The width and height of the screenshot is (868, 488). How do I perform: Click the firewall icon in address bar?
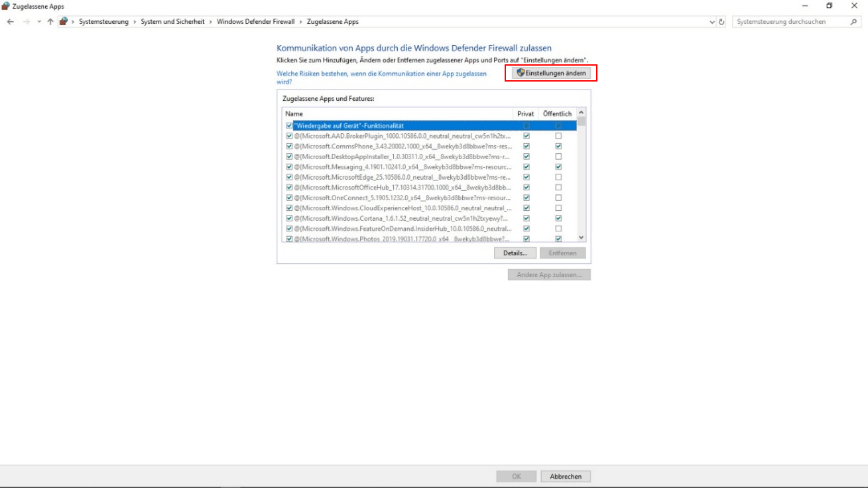64,22
